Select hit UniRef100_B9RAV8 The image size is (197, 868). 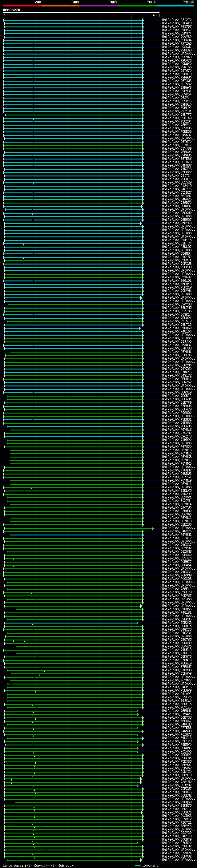pos(177,88)
